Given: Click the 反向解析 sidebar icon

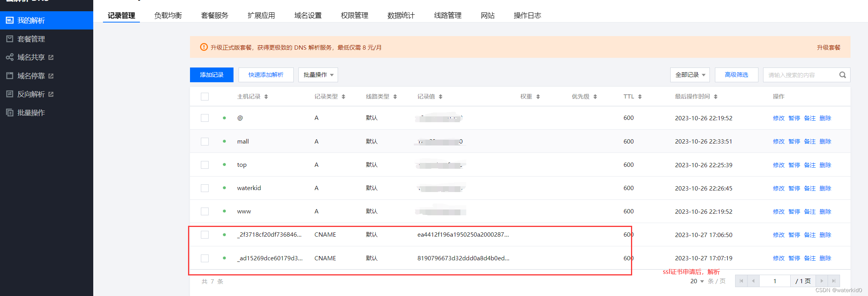Looking at the screenshot, I should (10, 94).
